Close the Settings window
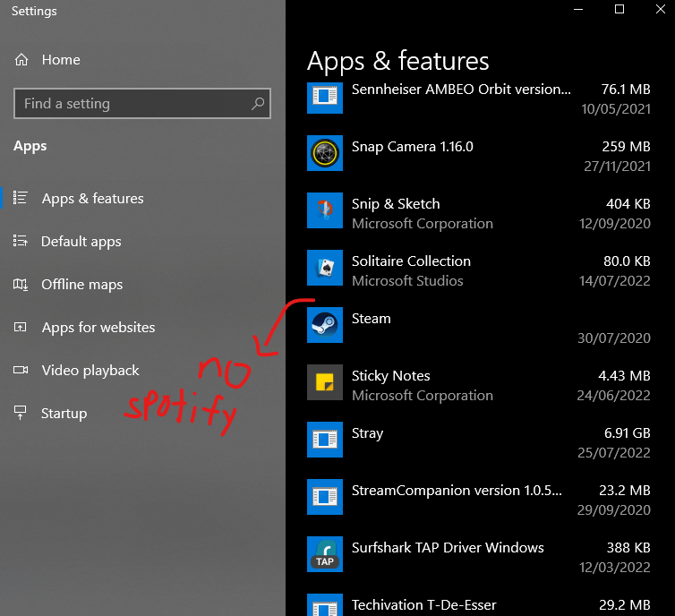The height and width of the screenshot is (616, 675). pyautogui.click(x=660, y=10)
